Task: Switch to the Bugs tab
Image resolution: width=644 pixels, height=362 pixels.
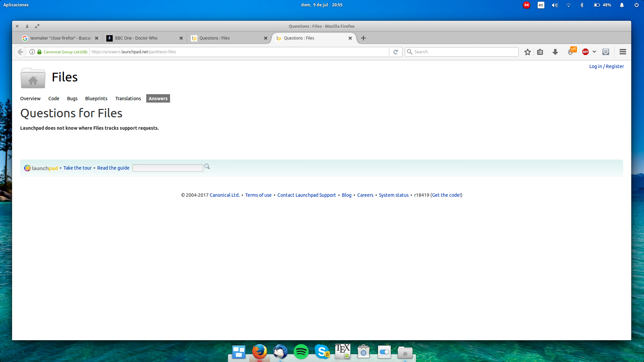Action: tap(72, 98)
